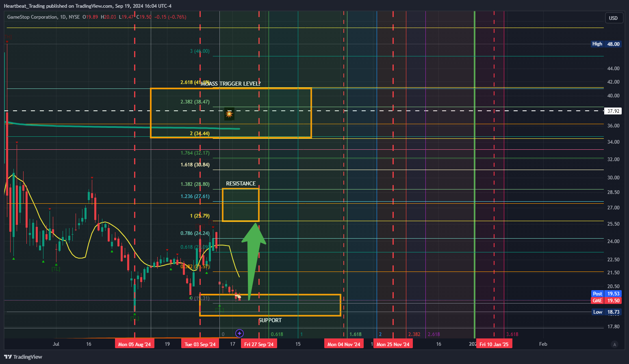The height and width of the screenshot is (364, 629).
Task: Click the 17.80 price scale value
Action: click(613, 327)
